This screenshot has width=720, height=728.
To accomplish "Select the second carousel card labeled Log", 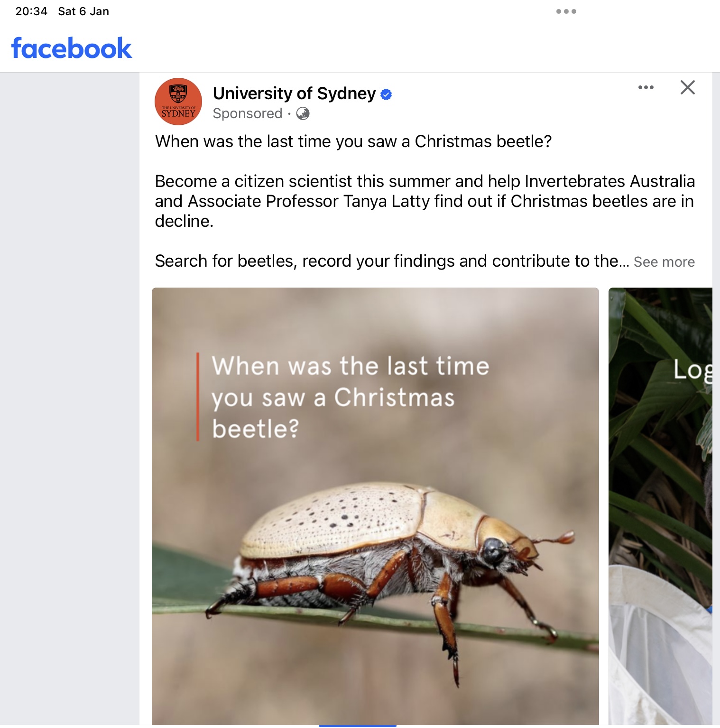I will click(660, 506).
